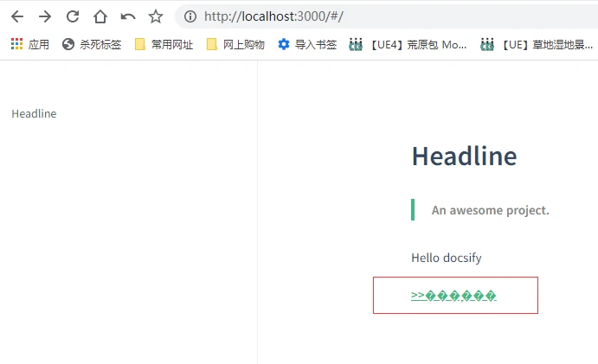This screenshot has height=364, width=598.
Task: View site information for localhost
Action: pyautogui.click(x=190, y=16)
